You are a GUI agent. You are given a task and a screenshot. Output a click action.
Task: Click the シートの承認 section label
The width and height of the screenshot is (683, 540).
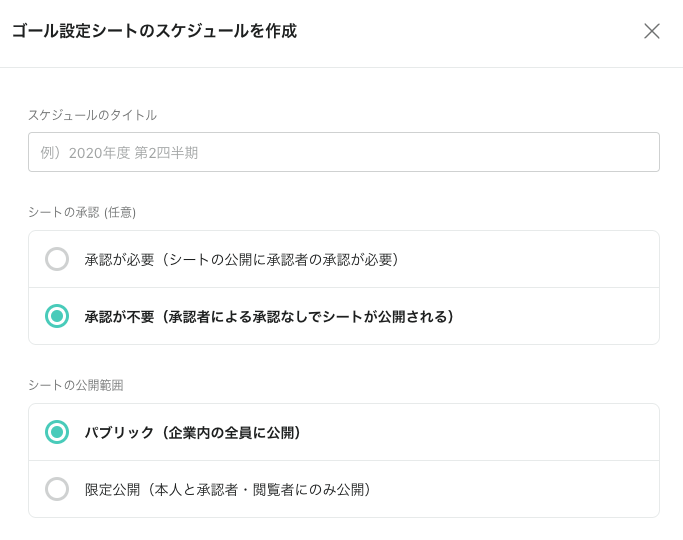tap(63, 212)
